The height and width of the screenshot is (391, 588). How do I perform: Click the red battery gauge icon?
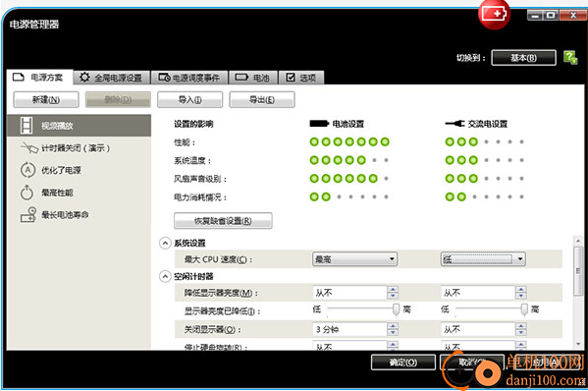click(x=494, y=15)
